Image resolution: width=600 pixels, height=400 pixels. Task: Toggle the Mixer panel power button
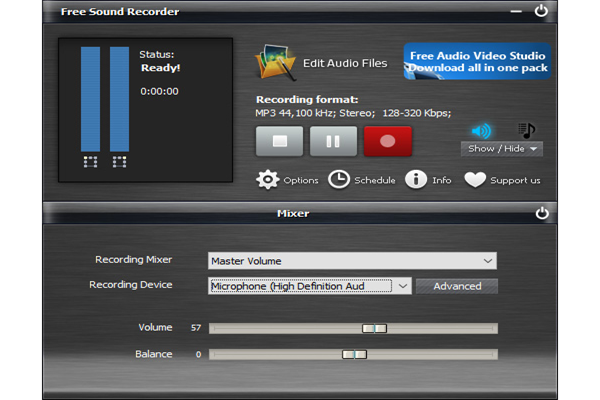coord(542,213)
